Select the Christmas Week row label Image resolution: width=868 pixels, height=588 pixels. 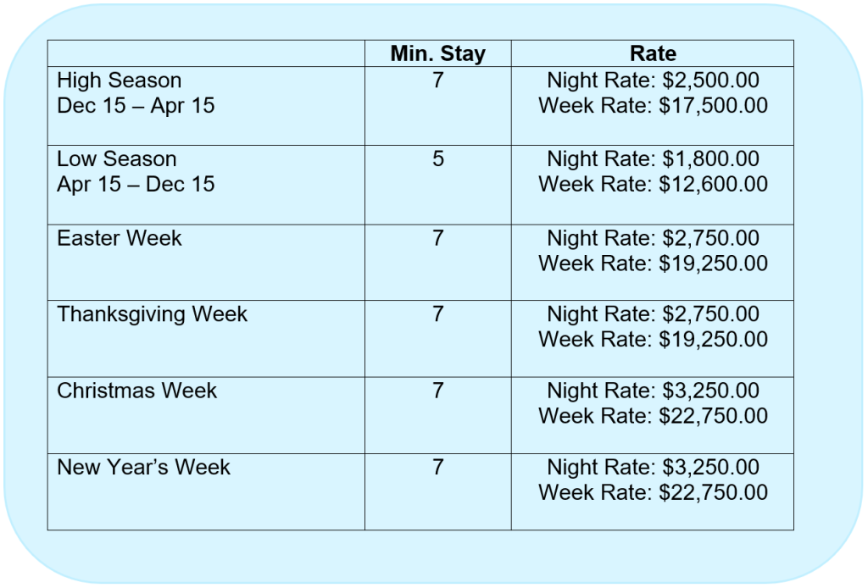click(136, 391)
